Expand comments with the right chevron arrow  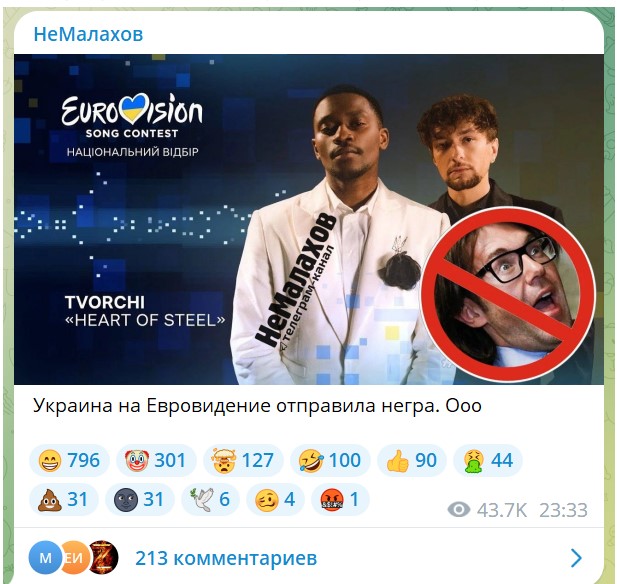(576, 558)
